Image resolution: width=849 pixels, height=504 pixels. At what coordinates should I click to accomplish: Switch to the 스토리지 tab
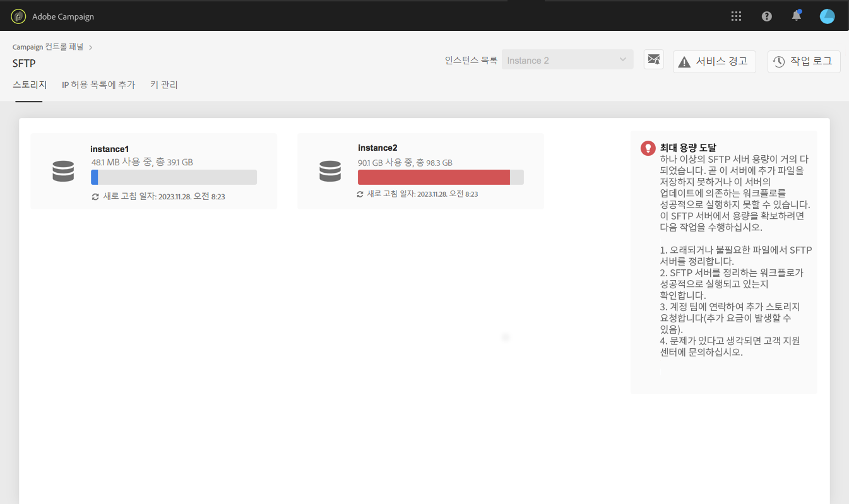pos(30,85)
